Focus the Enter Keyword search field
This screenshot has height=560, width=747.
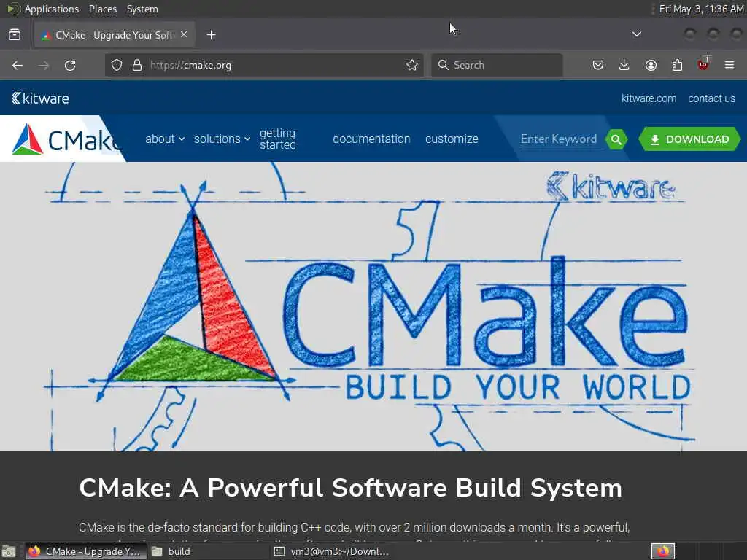(x=561, y=139)
